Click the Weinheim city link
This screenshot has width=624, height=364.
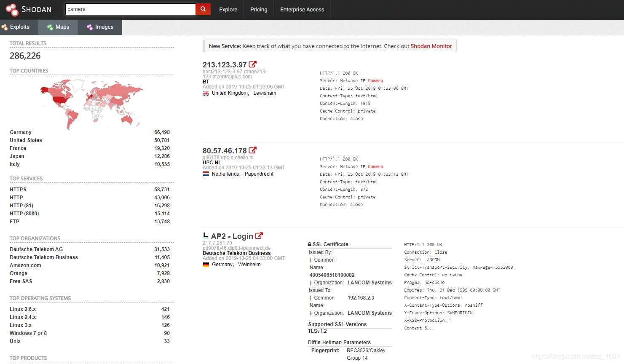(x=249, y=265)
